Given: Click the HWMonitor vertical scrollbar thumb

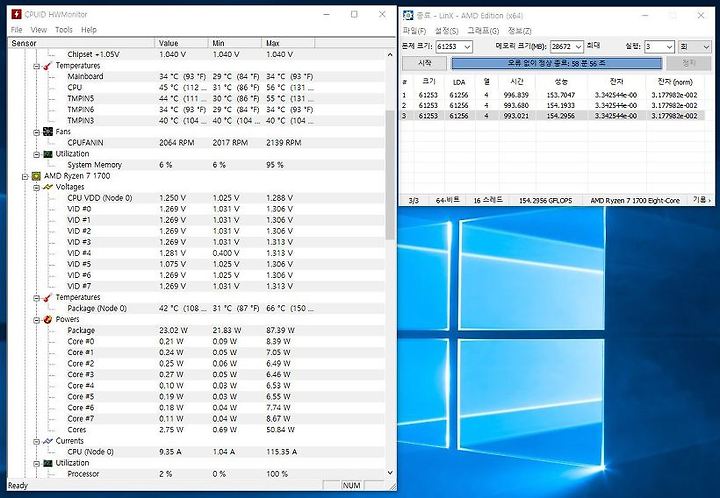Looking at the screenshot, I should [390, 174].
